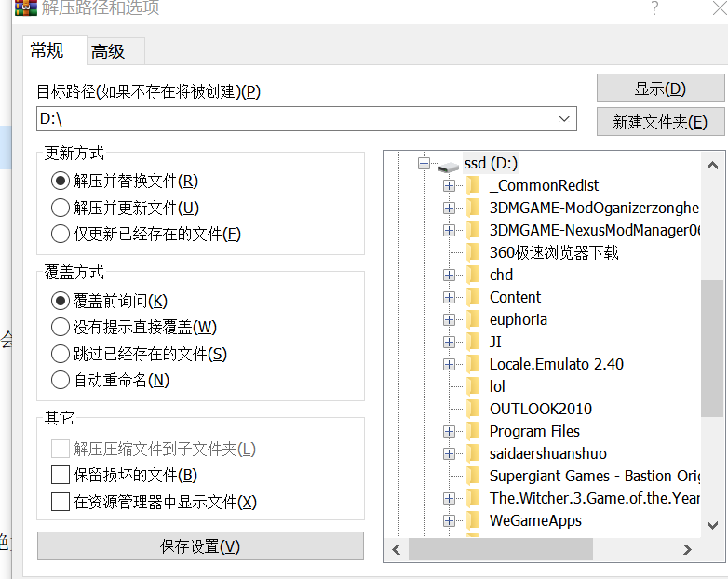Click the 3DMGAME-ModOganizer folder icon

point(473,208)
